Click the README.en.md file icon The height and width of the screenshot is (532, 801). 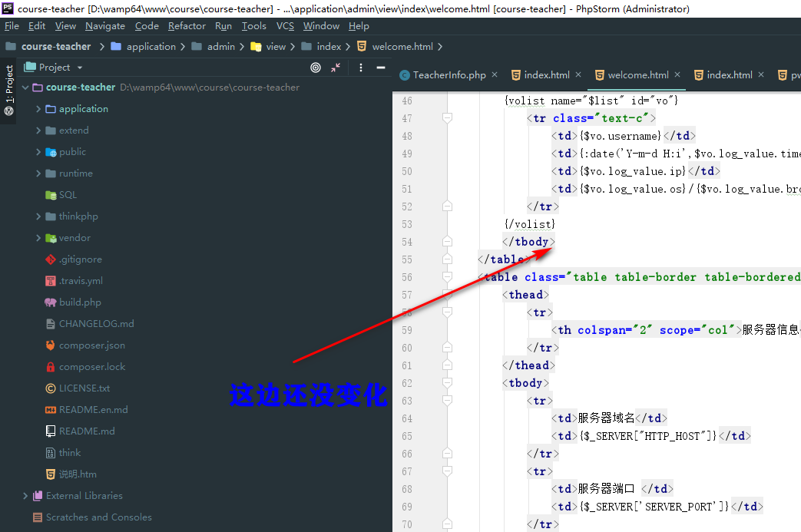pos(50,409)
